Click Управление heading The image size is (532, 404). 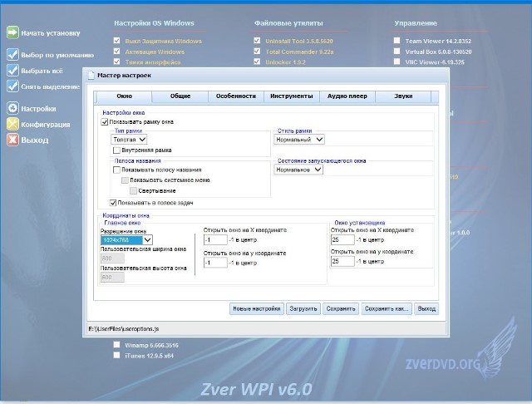[416, 23]
